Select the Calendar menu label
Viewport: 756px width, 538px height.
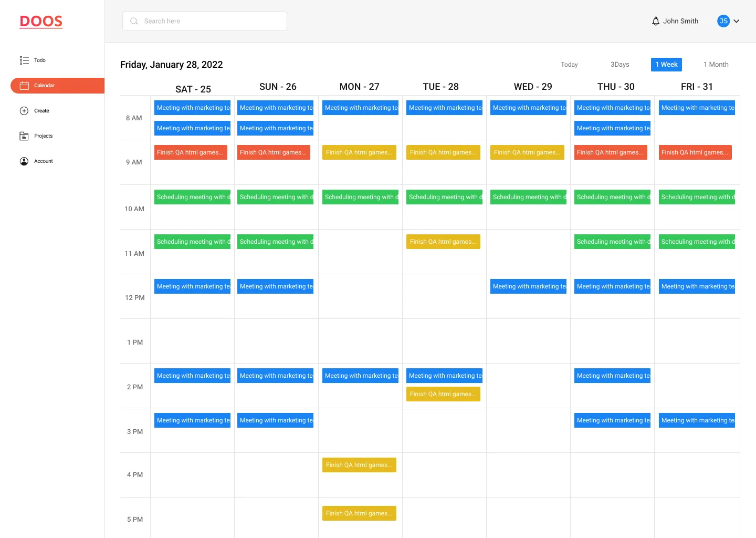click(x=44, y=86)
